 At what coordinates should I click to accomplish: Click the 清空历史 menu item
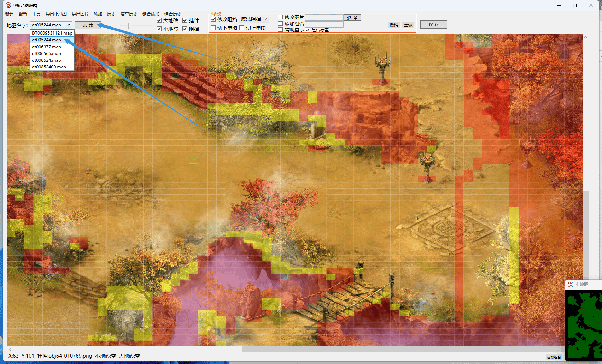point(129,14)
